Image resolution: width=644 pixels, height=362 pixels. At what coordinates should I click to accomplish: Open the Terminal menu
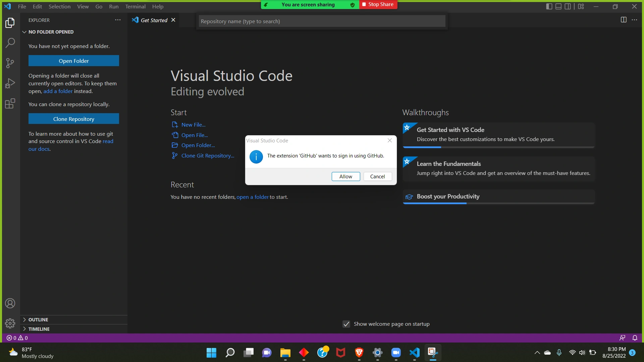point(135,6)
